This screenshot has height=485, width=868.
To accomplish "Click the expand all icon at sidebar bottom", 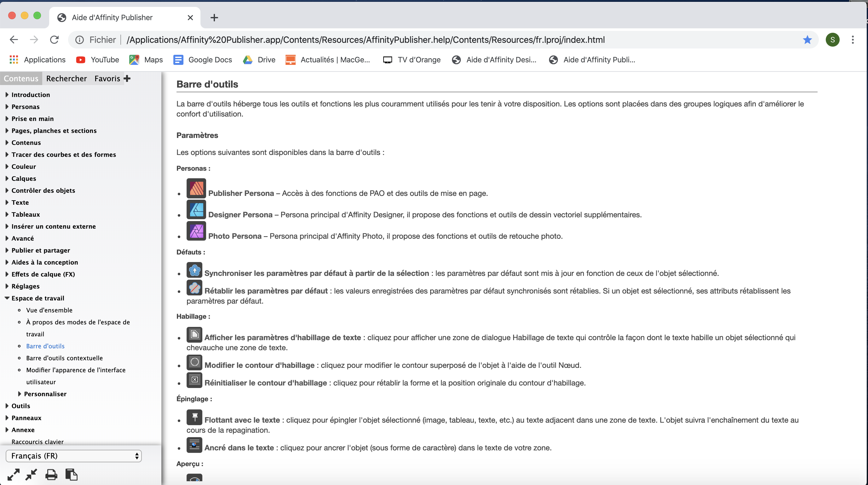I will pos(14,475).
